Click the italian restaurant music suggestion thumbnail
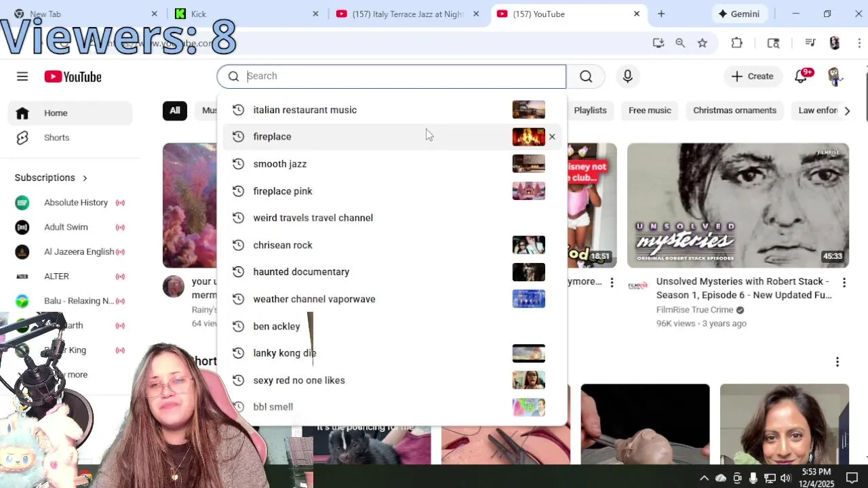Screen dimensions: 868x488 pyautogui.click(x=528, y=110)
